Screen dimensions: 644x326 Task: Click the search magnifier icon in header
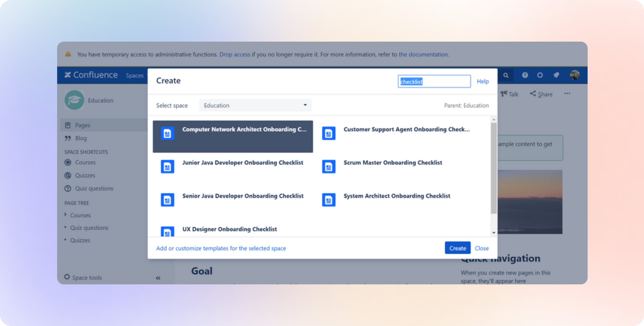pyautogui.click(x=506, y=75)
